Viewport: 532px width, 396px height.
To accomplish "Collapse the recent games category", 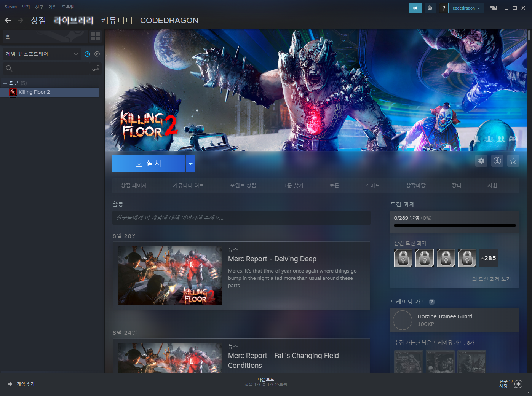I will point(5,83).
